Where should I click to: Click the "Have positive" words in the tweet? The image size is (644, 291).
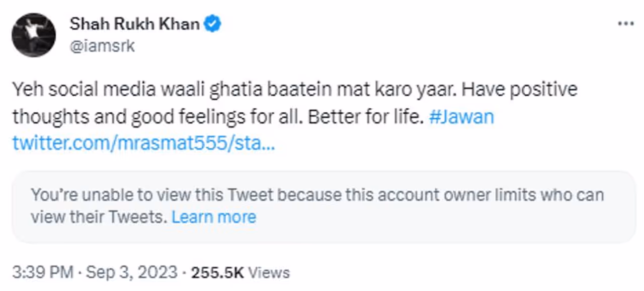click(x=519, y=90)
